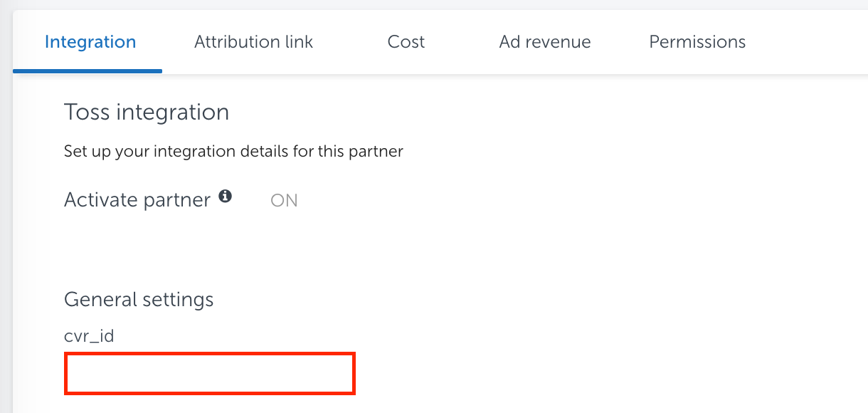Click empty tab bar space right of Permissions
The image size is (868, 413).
pyautogui.click(x=811, y=42)
